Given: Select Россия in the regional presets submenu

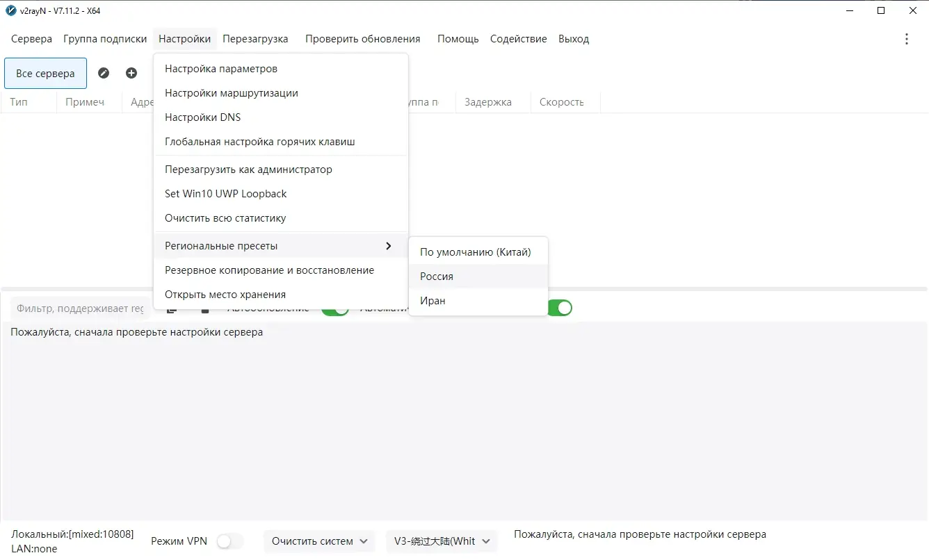Looking at the screenshot, I should tap(436, 276).
